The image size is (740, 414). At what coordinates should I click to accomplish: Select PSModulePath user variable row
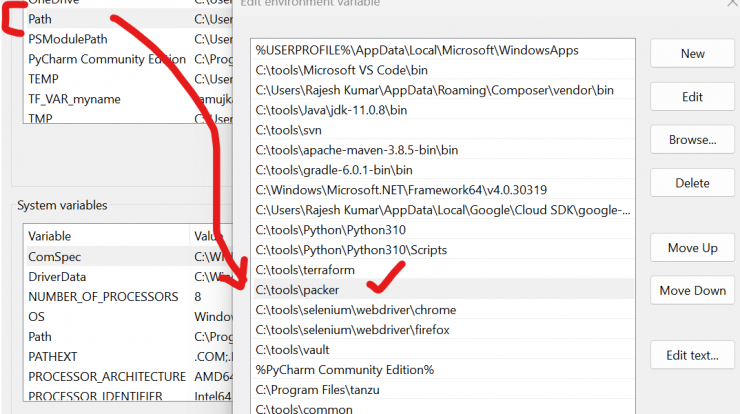(x=128, y=39)
